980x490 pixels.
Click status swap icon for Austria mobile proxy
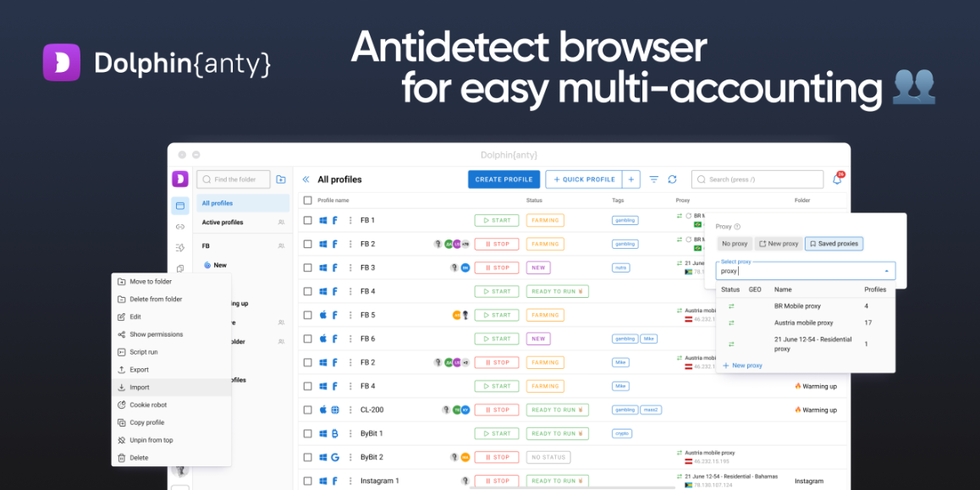[x=731, y=323]
